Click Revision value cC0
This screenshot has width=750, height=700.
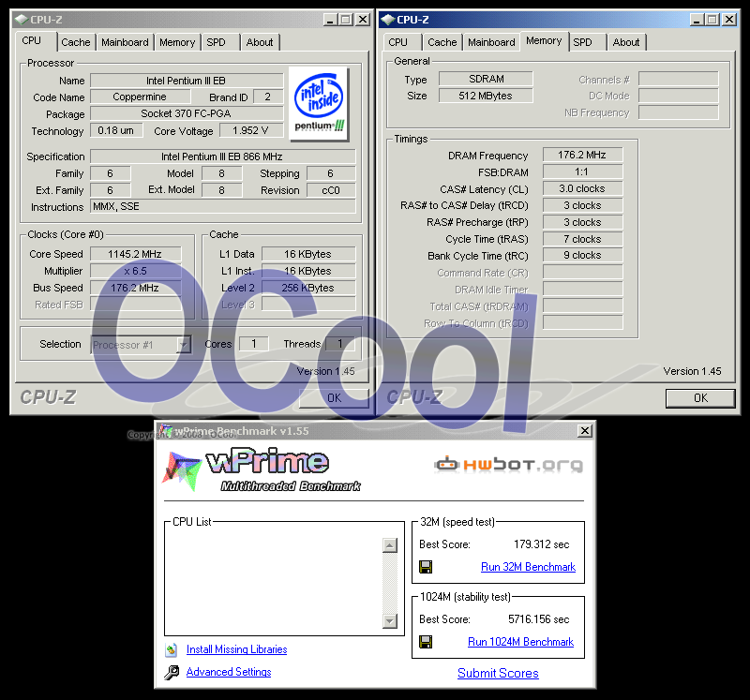tap(331, 190)
